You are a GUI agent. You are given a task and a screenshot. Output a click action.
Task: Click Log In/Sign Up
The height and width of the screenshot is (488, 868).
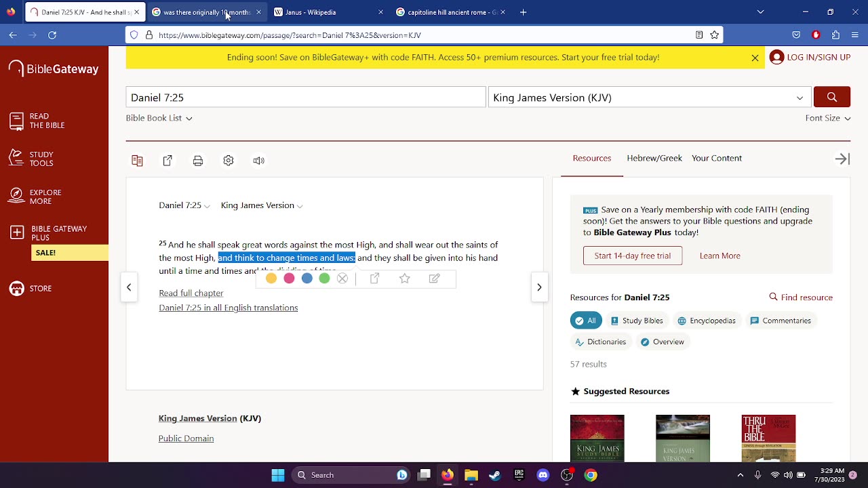tap(810, 58)
